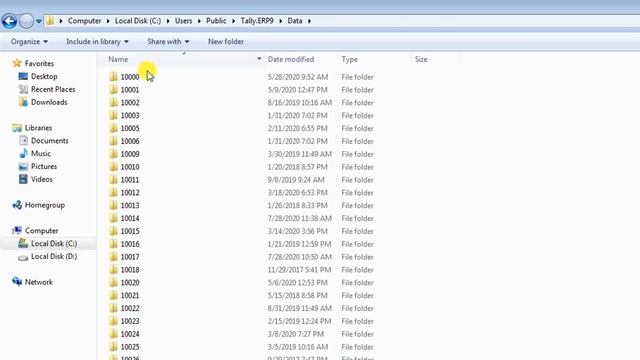Select Data in the address breadcrumb
Image resolution: width=640 pixels, height=360 pixels.
(x=295, y=21)
